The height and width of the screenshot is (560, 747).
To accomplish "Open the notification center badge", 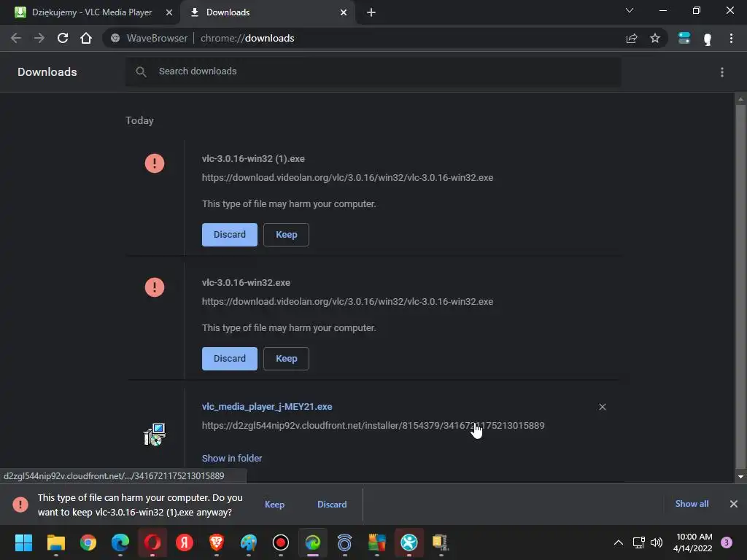I will pos(727,542).
